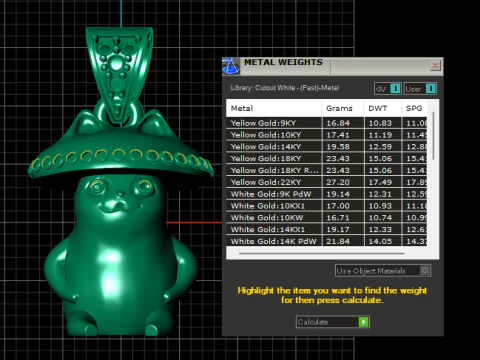This screenshot has height=360, width=480.
Task: Click the 16.84 grams cell
Action: 343,123
